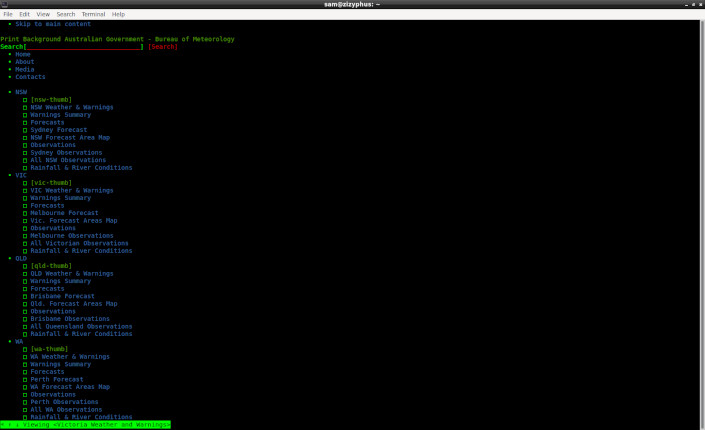Select the NSW section heading
Screen dimensions: 705x430
pos(21,92)
